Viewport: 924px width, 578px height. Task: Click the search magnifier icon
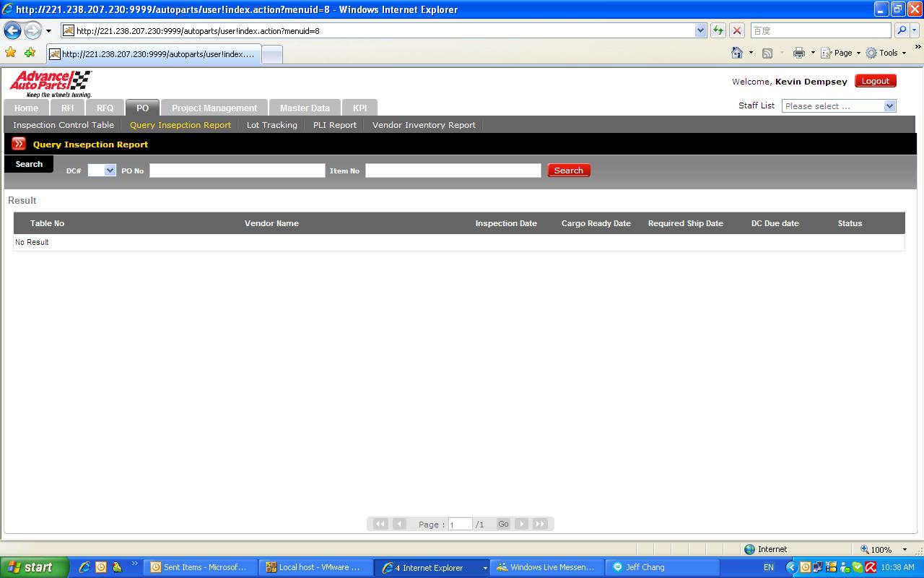901,30
